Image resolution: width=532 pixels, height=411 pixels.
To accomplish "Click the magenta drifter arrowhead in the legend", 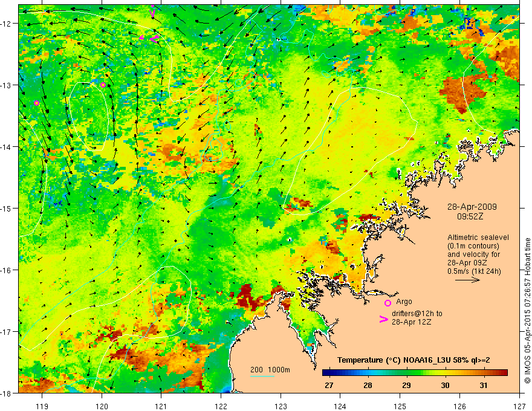I will (x=383, y=319).
